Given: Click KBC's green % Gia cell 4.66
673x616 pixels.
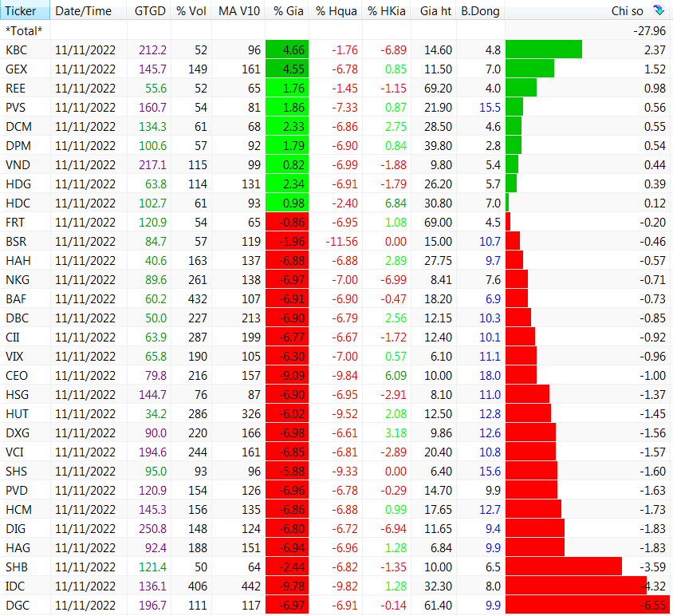Looking at the screenshot, I should [287, 49].
